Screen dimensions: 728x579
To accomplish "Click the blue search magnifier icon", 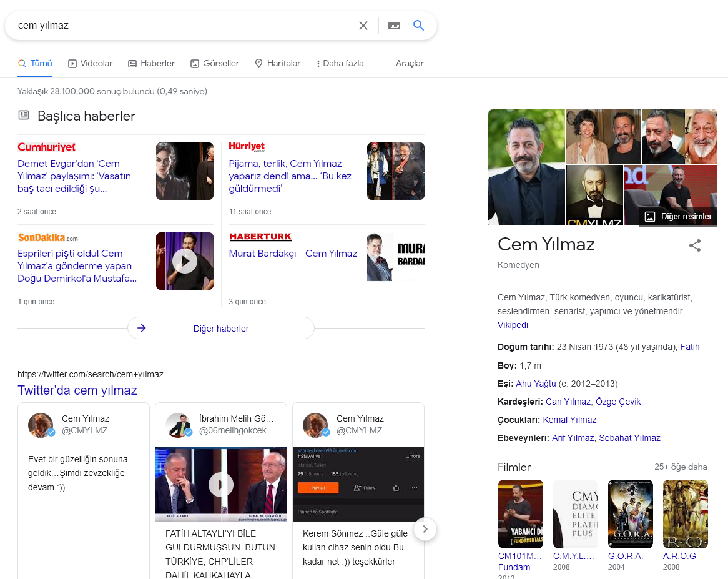I will point(419,26).
